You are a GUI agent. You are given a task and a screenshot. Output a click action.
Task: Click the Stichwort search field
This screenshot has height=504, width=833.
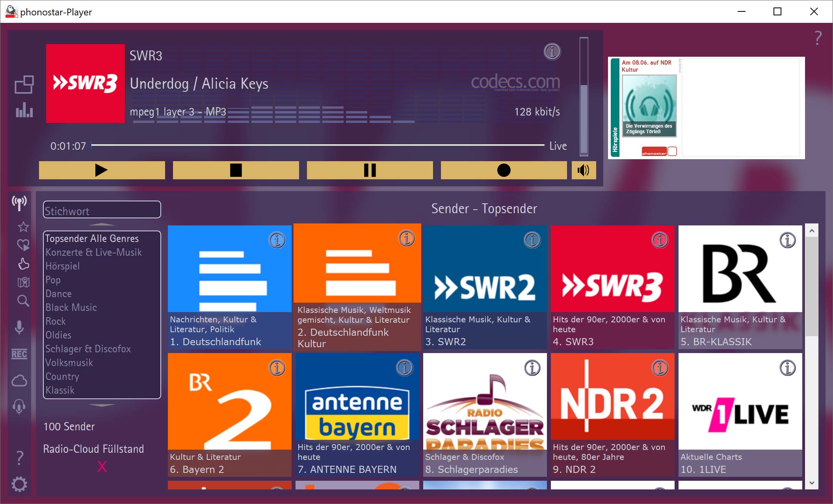click(x=102, y=210)
